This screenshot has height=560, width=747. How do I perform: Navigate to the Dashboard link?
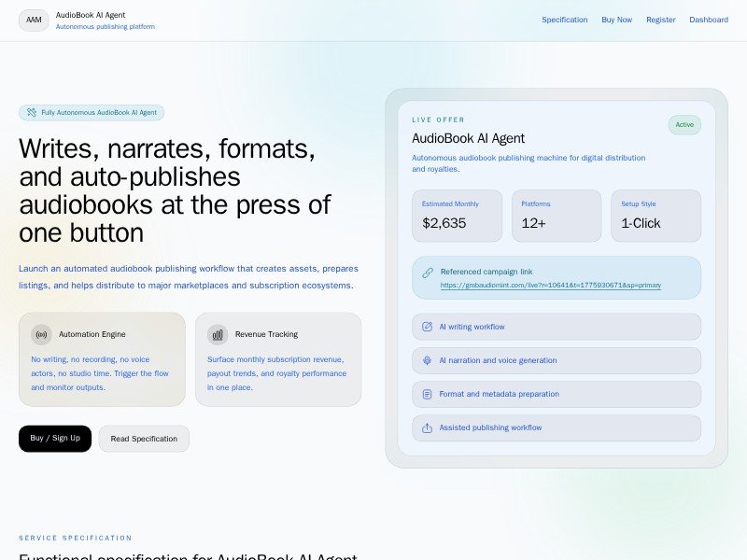tap(709, 20)
